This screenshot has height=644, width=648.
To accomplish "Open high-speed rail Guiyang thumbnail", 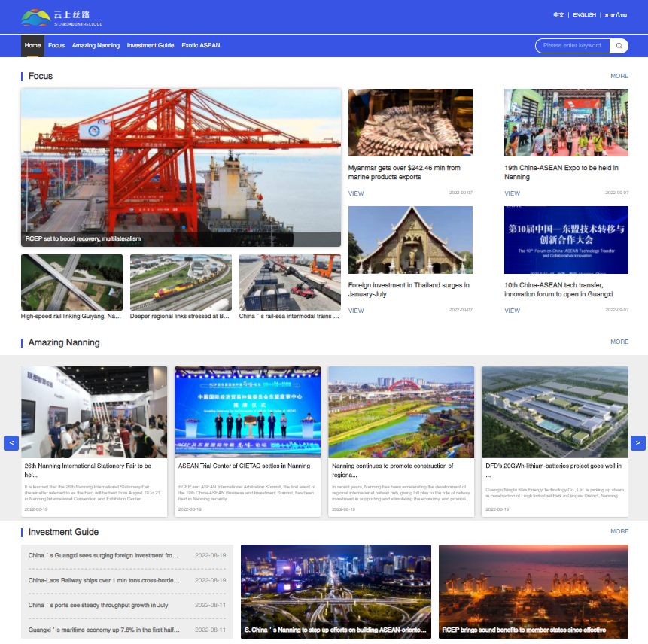I will point(71,282).
